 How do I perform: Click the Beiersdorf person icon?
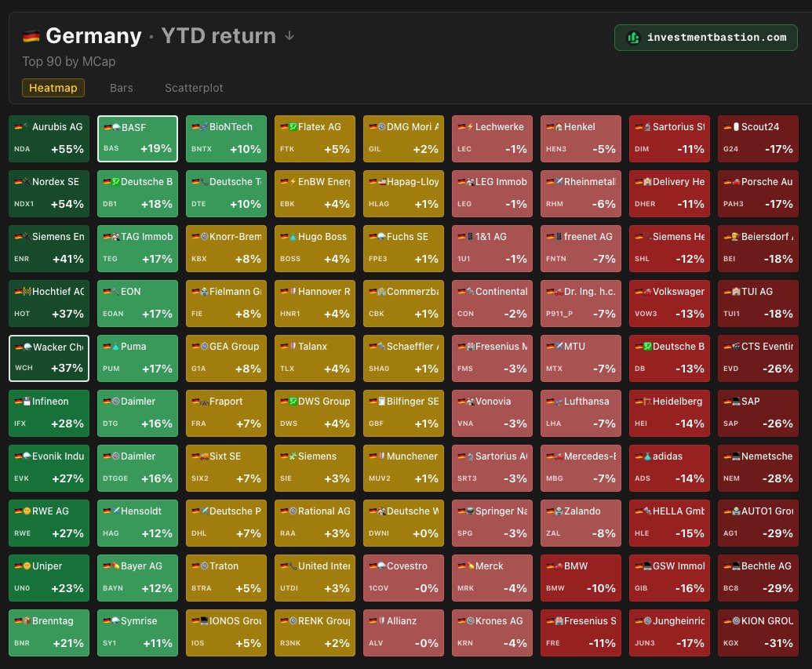pyautogui.click(x=736, y=237)
